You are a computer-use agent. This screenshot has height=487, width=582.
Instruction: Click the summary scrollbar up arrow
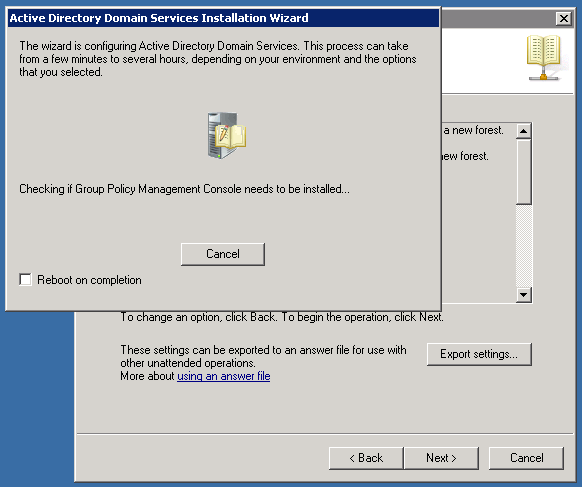pos(524,131)
